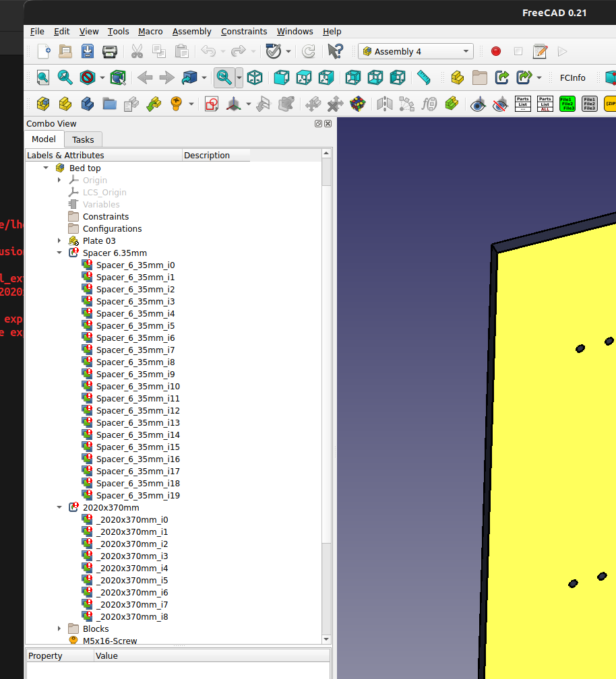
Task: Click the Print icon
Action: pos(110,51)
